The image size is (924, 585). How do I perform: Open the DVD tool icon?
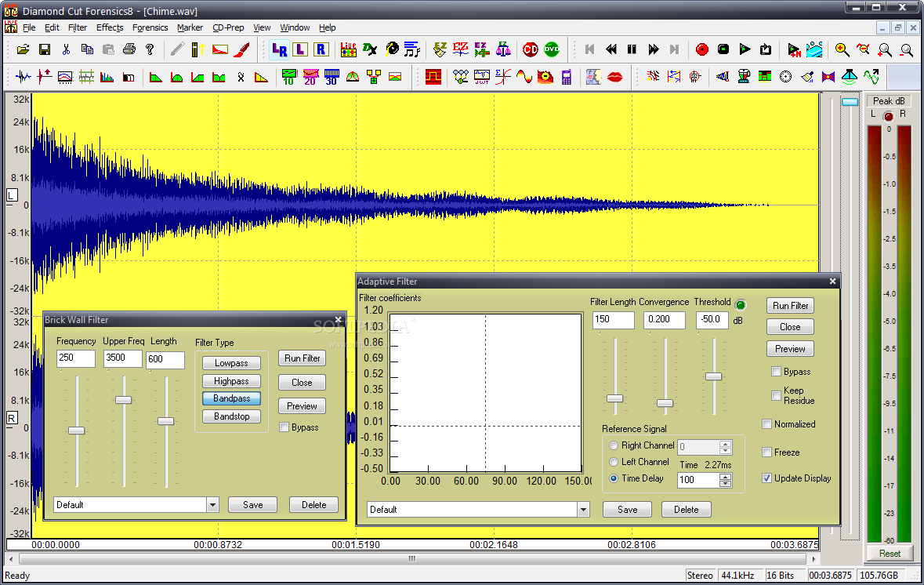pos(552,49)
